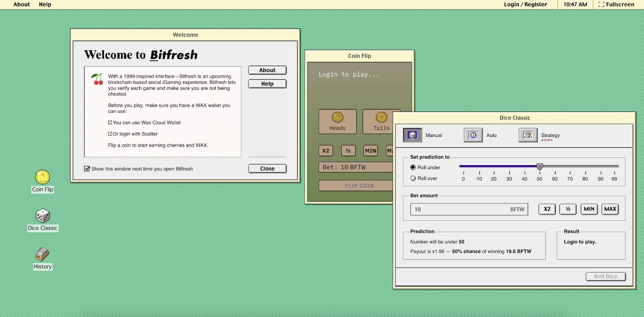Click the ½ button in Dice Classic

point(568,209)
